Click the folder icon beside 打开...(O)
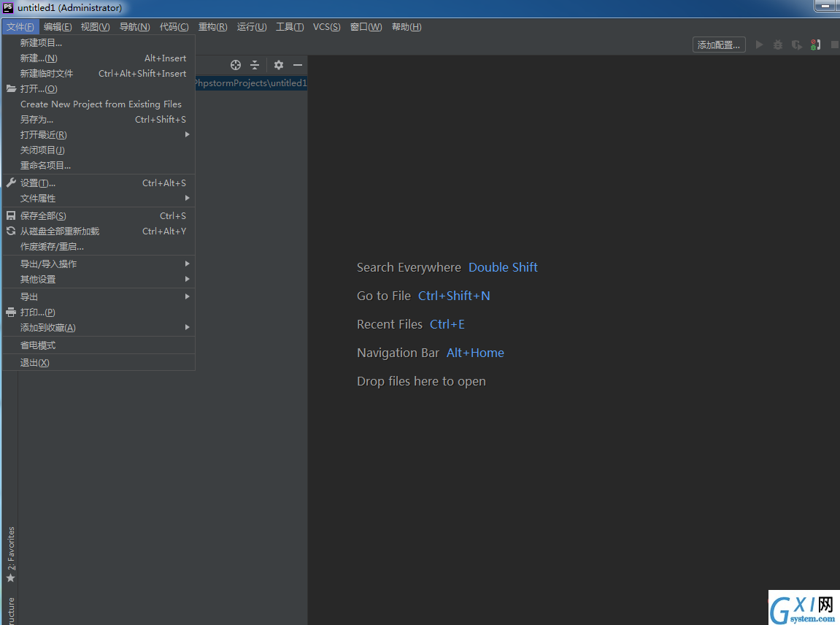The image size is (840, 625). (11, 88)
